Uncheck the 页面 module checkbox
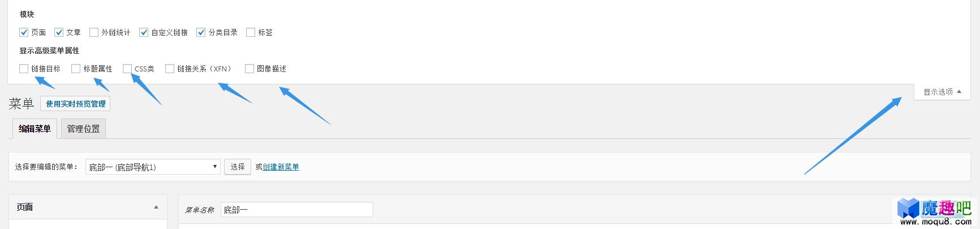This screenshot has height=229, width=980. 24,32
